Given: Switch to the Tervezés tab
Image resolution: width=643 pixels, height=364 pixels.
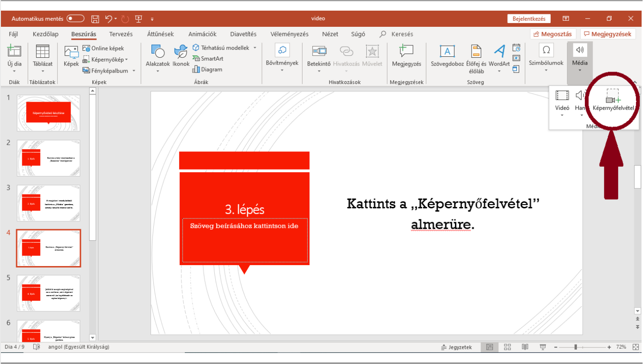Looking at the screenshot, I should tap(121, 34).
